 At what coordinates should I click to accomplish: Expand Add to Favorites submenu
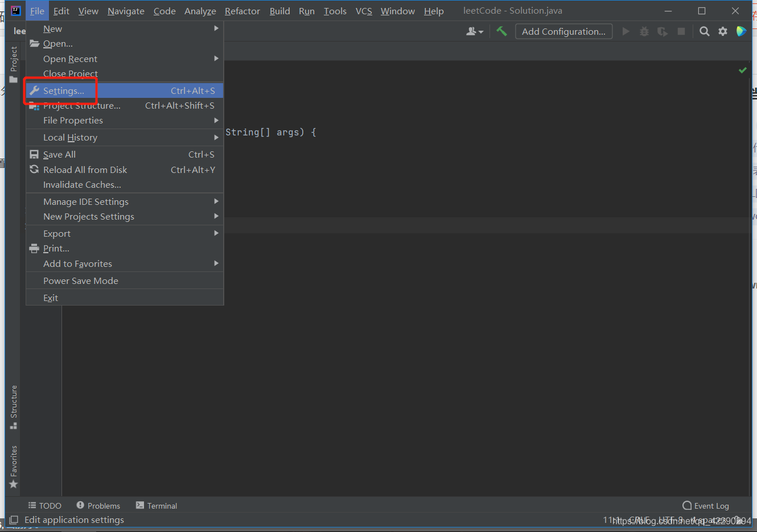click(125, 263)
